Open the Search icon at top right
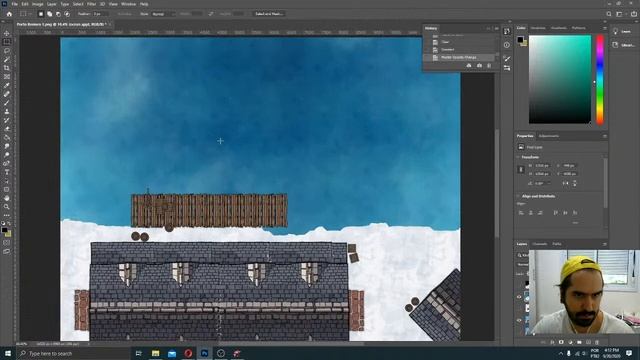Screen dimensions: 640x360 click(x=609, y=14)
